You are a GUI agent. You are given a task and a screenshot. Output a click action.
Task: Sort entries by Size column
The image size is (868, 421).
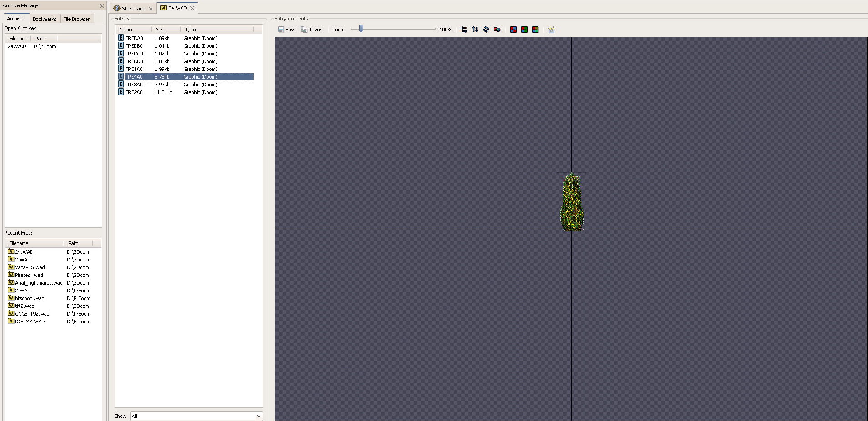pyautogui.click(x=166, y=30)
